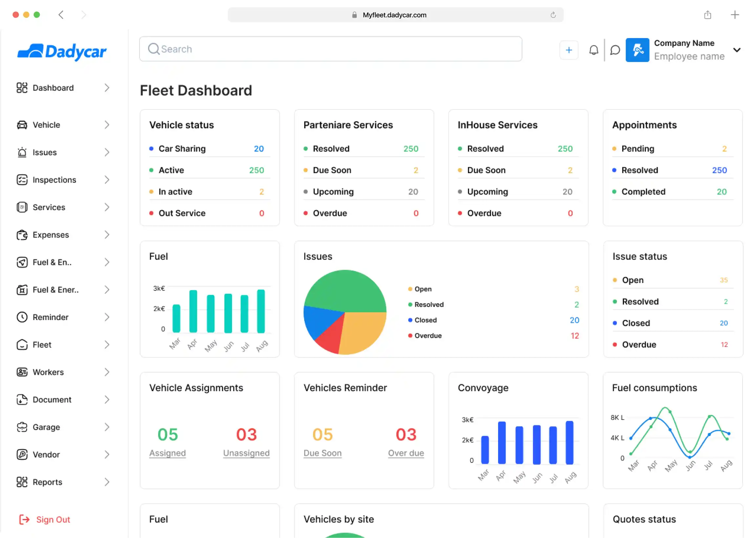Image resolution: width=756 pixels, height=538 pixels.
Task: Select the Vendor menu item
Action: pos(46,454)
